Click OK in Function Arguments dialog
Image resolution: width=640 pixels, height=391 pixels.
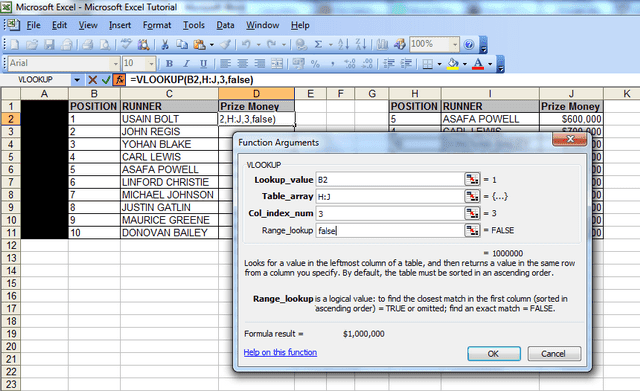coord(493,353)
